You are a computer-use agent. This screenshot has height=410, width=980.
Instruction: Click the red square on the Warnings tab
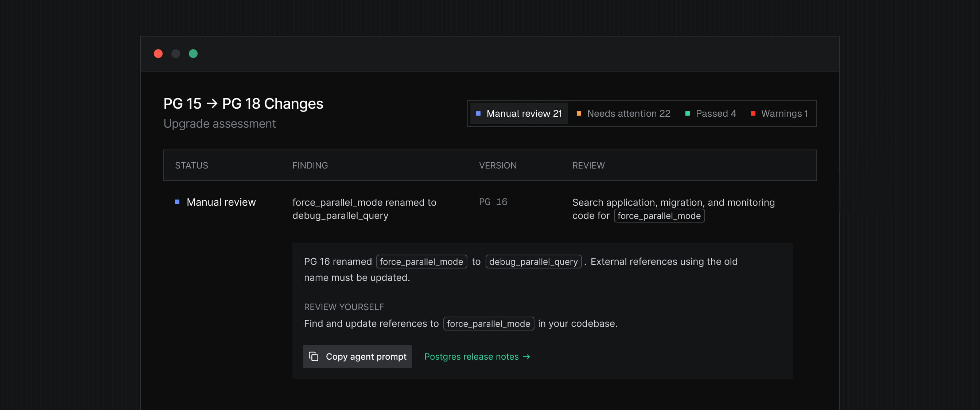pyautogui.click(x=753, y=113)
